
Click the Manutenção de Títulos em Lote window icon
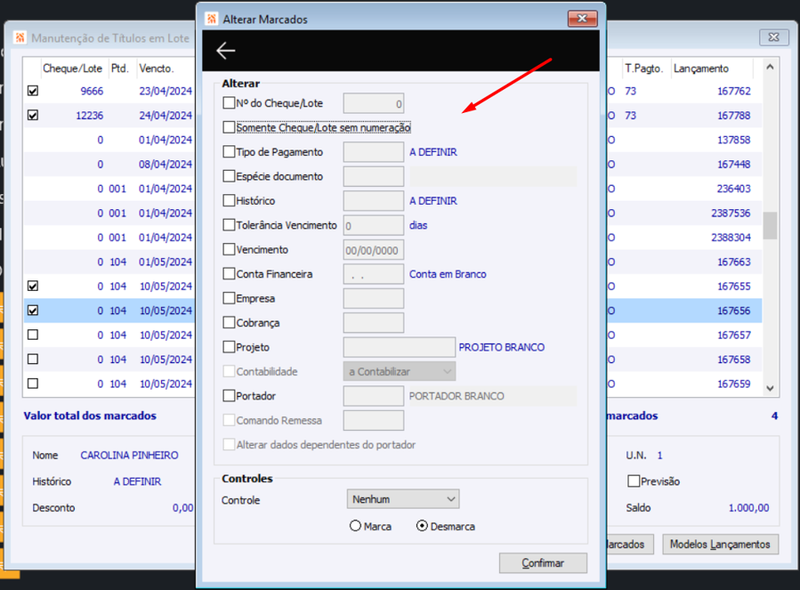coord(20,38)
